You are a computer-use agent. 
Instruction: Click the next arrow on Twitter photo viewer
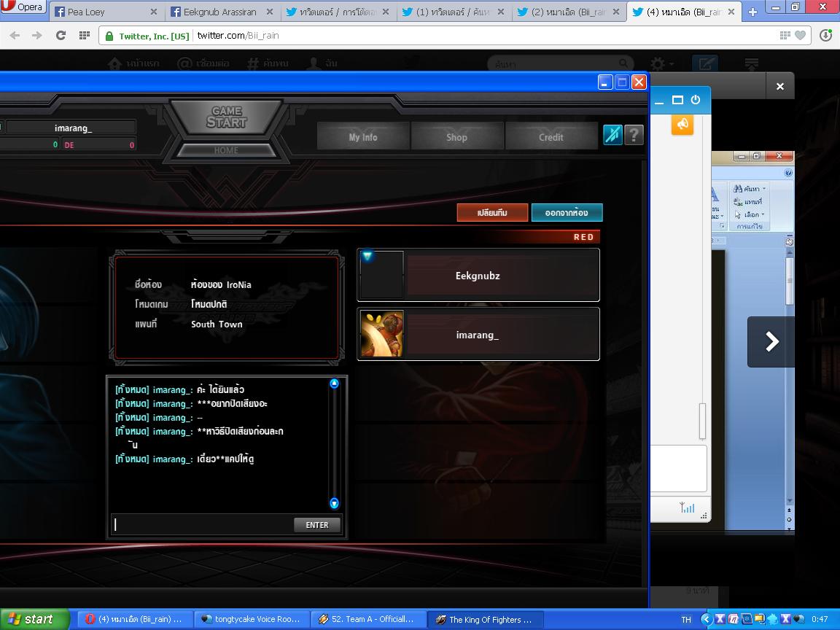771,342
